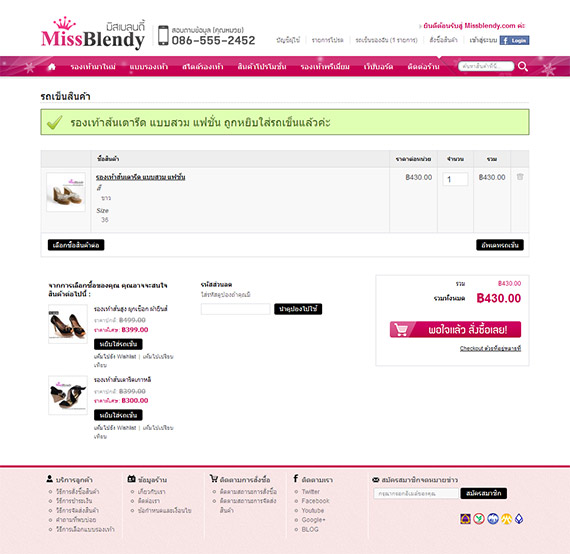Go to the home icon in navigation bar

click(x=52, y=67)
